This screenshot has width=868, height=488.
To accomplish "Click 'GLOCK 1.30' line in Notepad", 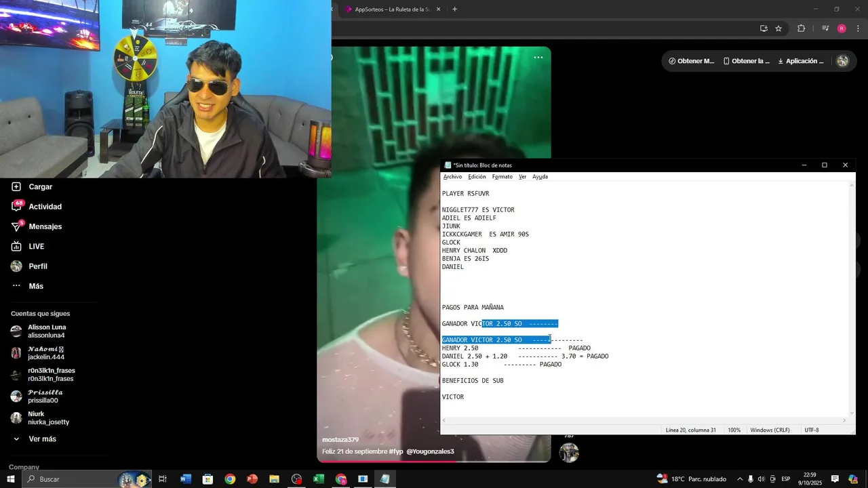I will (502, 365).
